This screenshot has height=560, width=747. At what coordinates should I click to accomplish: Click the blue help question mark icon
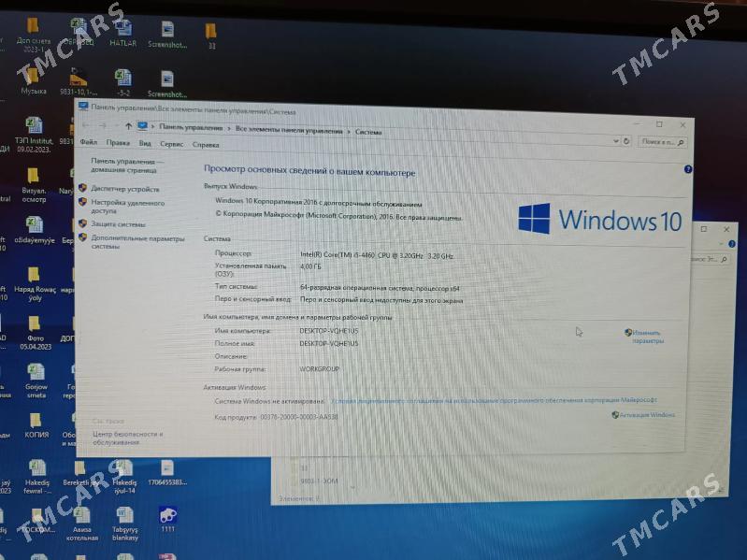click(x=688, y=169)
